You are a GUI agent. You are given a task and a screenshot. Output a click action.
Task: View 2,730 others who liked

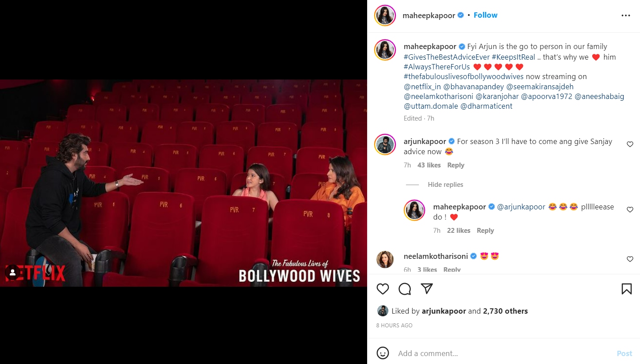point(506,311)
